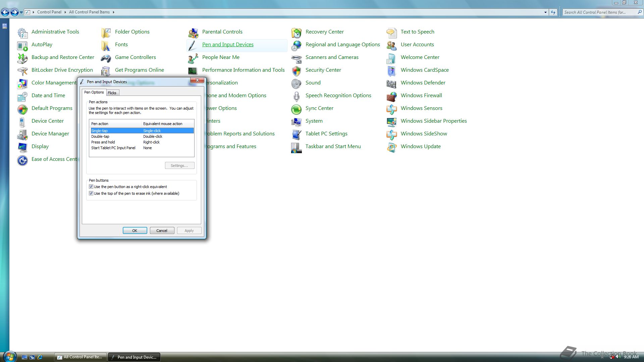Click the People Near Me icon
The width and height of the screenshot is (644, 362).
[x=193, y=58]
